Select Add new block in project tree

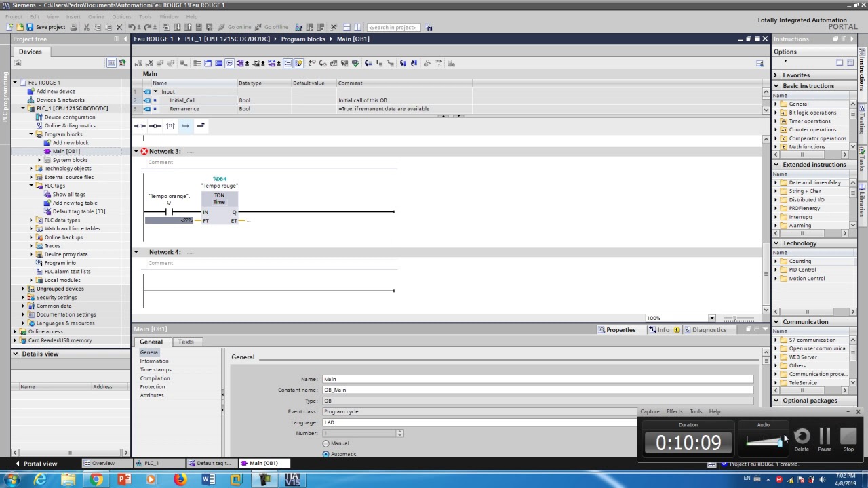coord(71,143)
